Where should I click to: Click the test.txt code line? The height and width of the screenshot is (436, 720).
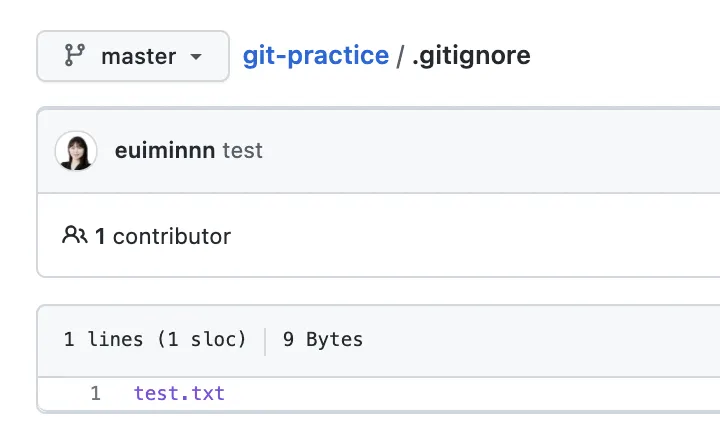click(x=180, y=394)
